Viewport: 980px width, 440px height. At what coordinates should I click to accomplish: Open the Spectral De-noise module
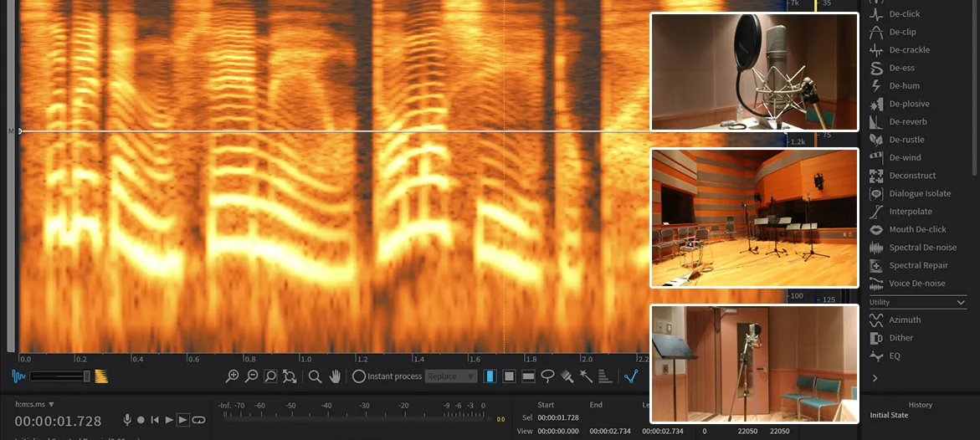(x=912, y=248)
